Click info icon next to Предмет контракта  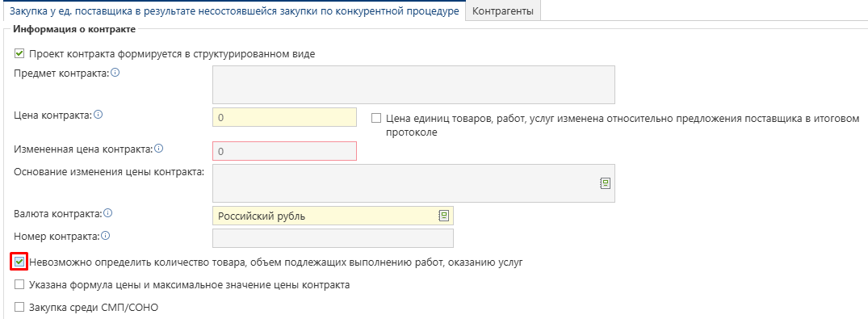click(x=115, y=73)
